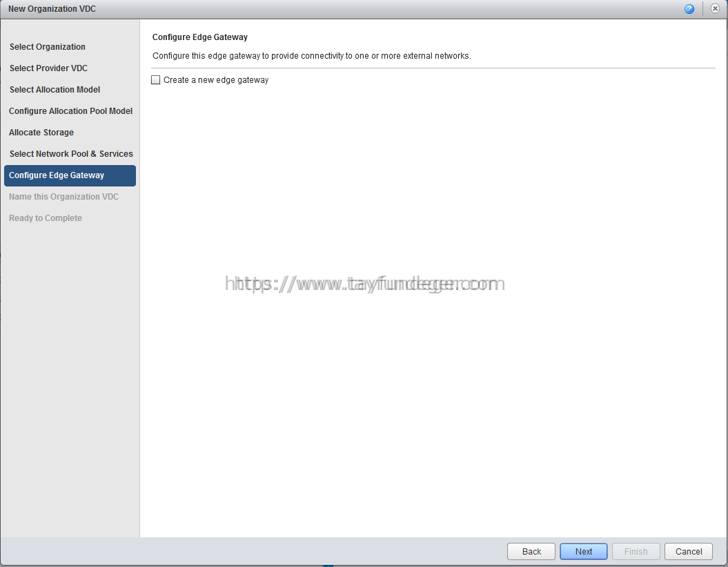Open the help icon in title bar
The image size is (728, 567).
689,9
